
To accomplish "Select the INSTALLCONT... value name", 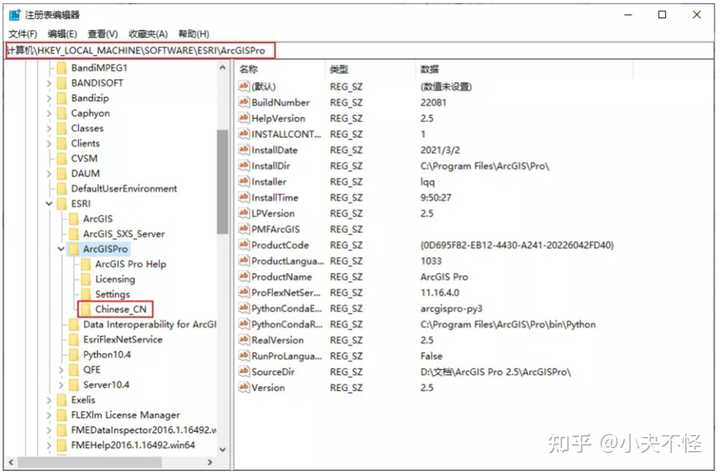I will (286, 135).
